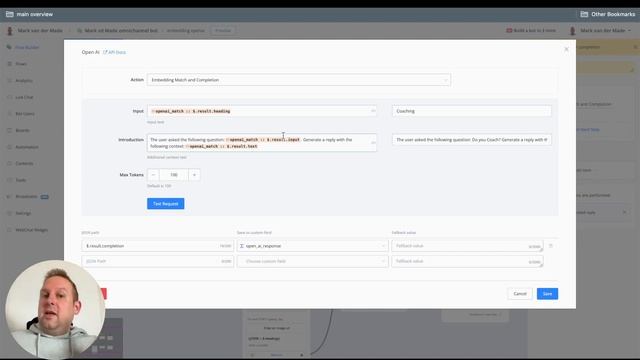Image resolution: width=640 pixels, height=360 pixels.
Task: Click the second Fallback value field
Action: (467, 261)
